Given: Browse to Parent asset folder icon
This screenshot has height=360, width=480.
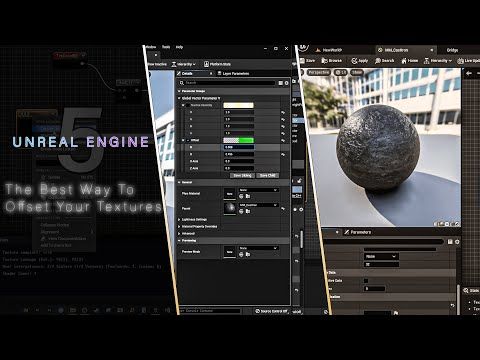Looking at the screenshot, I should 248,211.
